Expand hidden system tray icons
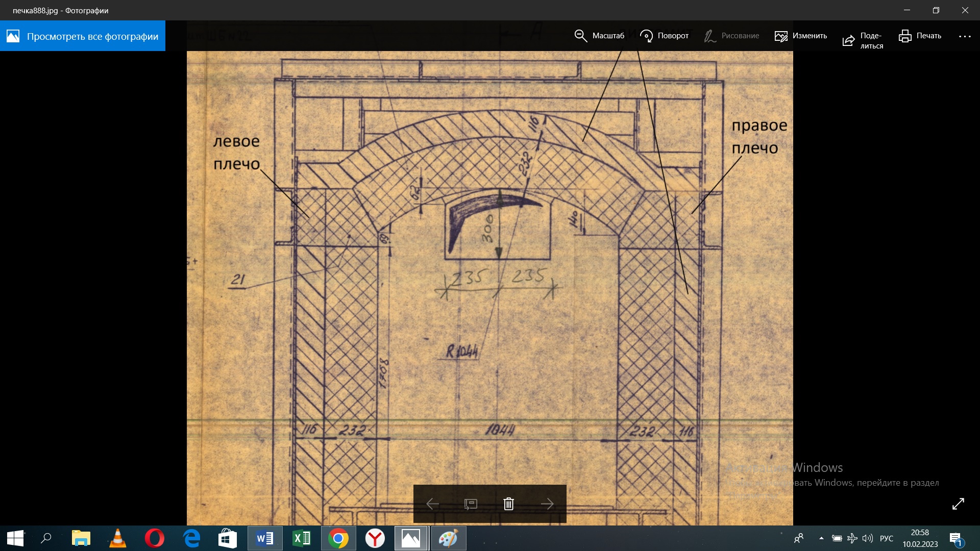This screenshot has height=551, width=980. tap(821, 538)
